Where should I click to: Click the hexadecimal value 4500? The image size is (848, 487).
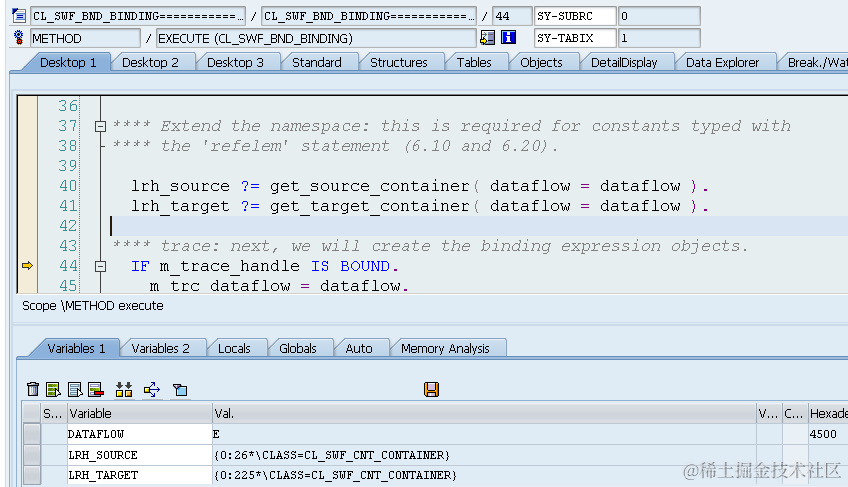(x=823, y=434)
